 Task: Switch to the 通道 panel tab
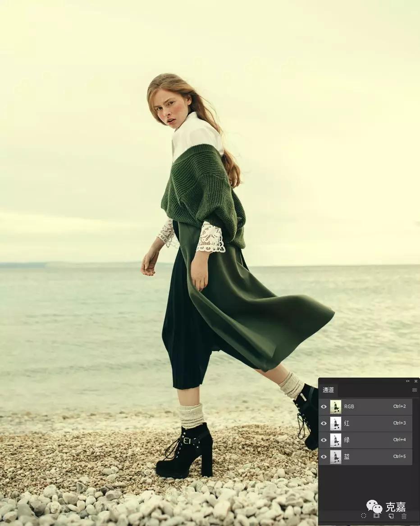328,390
